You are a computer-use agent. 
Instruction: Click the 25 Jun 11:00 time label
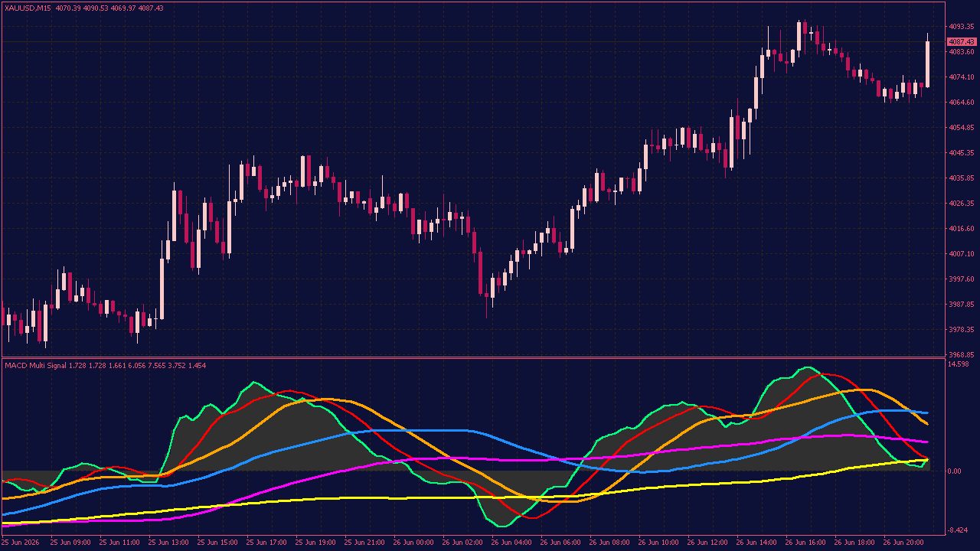119,542
